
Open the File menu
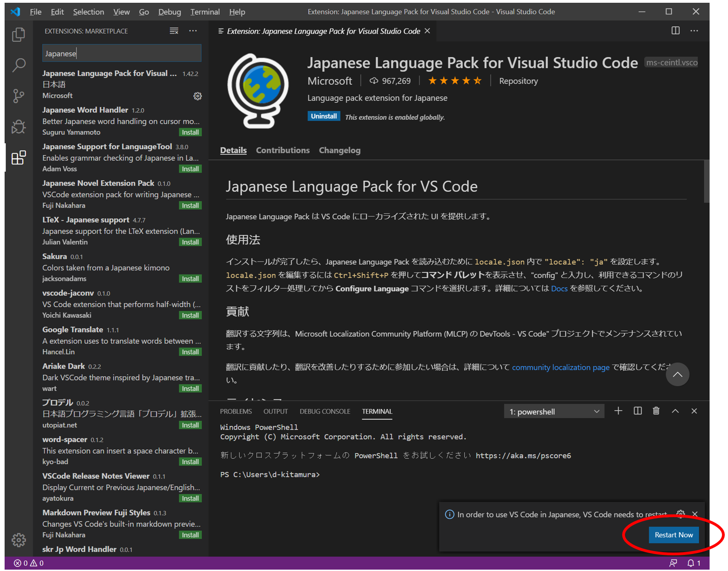click(x=35, y=12)
